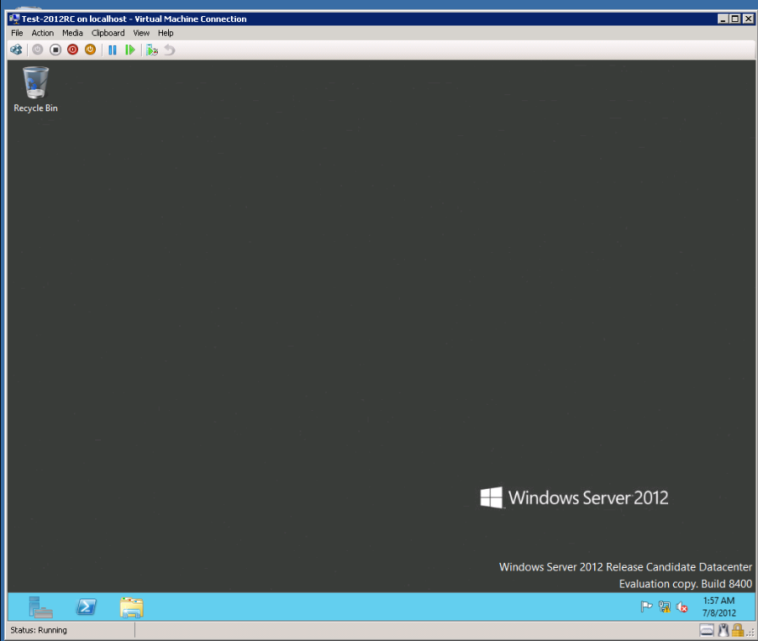Minimize the Virtual Machine Connection window
The image size is (758, 641).
point(723,19)
